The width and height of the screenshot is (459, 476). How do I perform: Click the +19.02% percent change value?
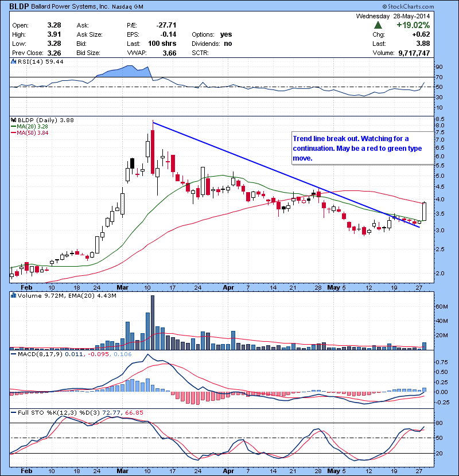tap(413, 25)
